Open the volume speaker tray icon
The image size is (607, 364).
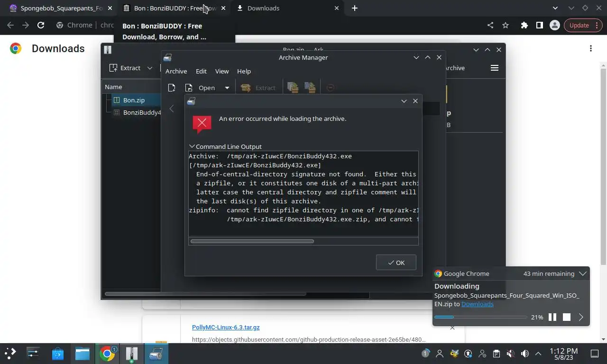pyautogui.click(x=525, y=354)
